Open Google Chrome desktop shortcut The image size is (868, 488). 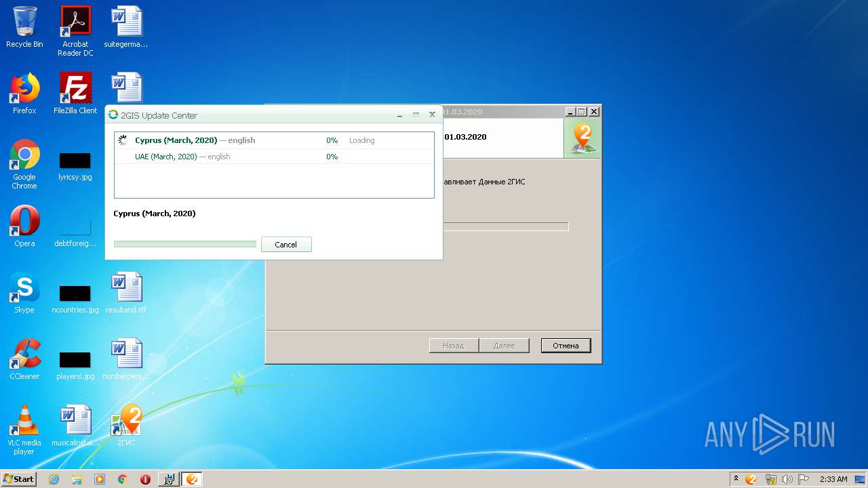click(24, 164)
